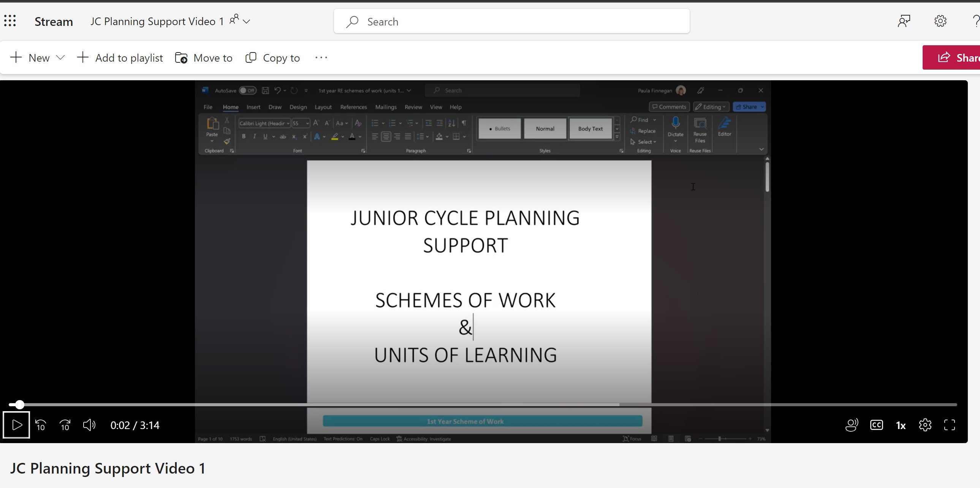980x488 pixels.
Task: Click the Stream search field
Action: point(511,22)
